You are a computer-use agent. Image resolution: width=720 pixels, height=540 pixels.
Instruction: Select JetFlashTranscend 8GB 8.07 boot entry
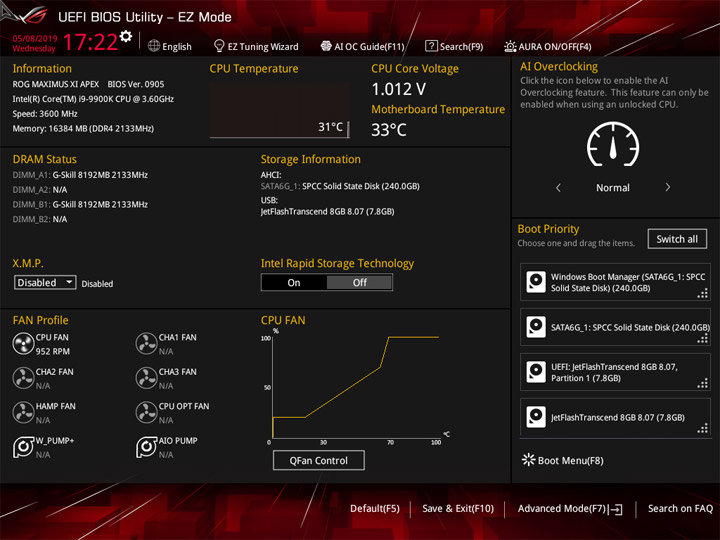(x=615, y=417)
